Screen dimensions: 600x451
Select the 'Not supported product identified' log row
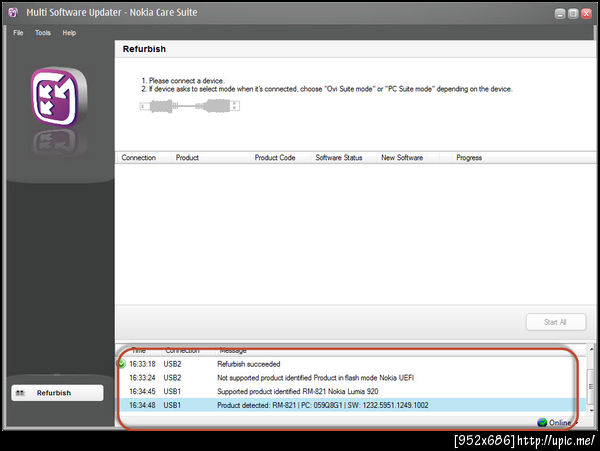pyautogui.click(x=351, y=378)
